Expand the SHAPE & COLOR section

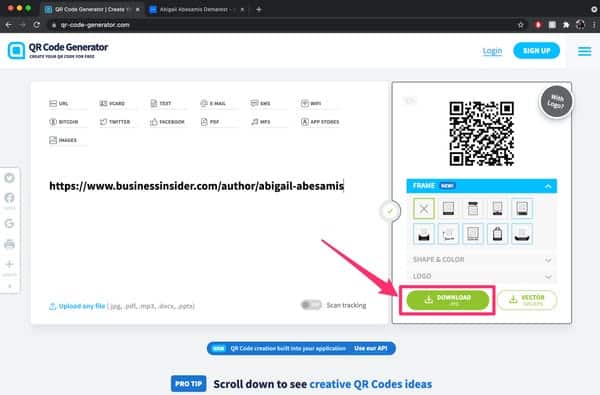coord(481,260)
